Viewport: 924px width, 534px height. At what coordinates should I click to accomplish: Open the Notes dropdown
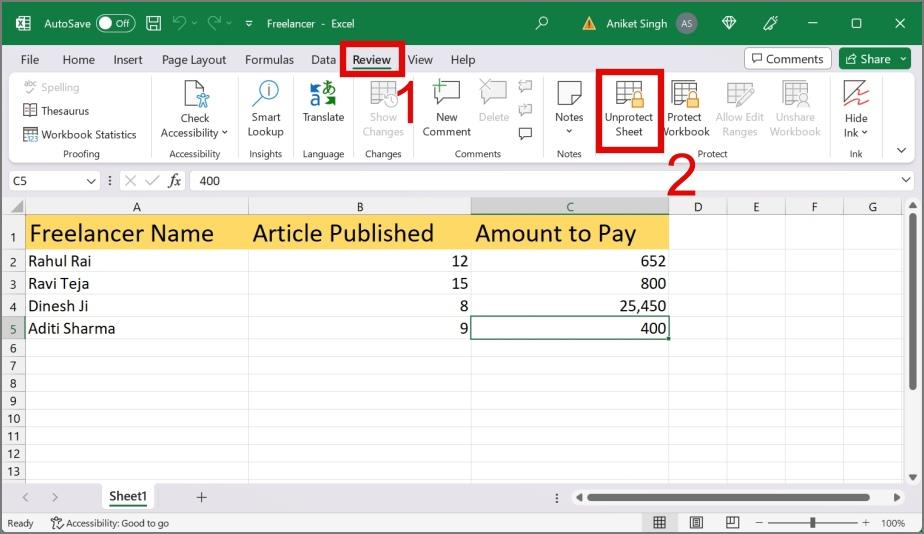[569, 131]
